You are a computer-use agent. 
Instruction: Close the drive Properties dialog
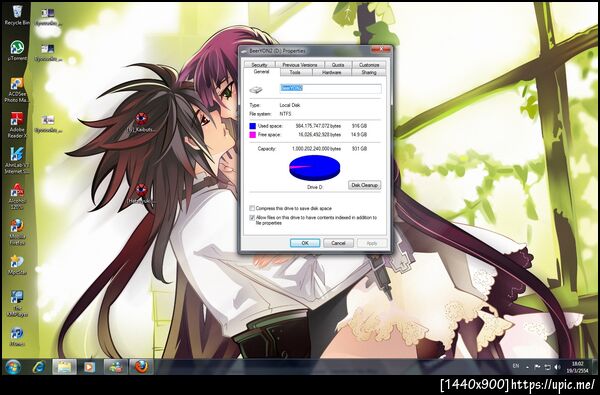pos(380,50)
